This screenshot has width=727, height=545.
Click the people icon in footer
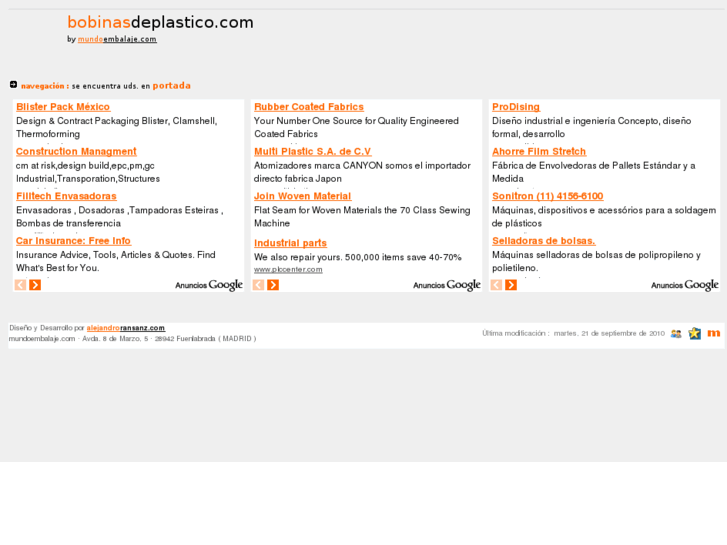(x=676, y=333)
